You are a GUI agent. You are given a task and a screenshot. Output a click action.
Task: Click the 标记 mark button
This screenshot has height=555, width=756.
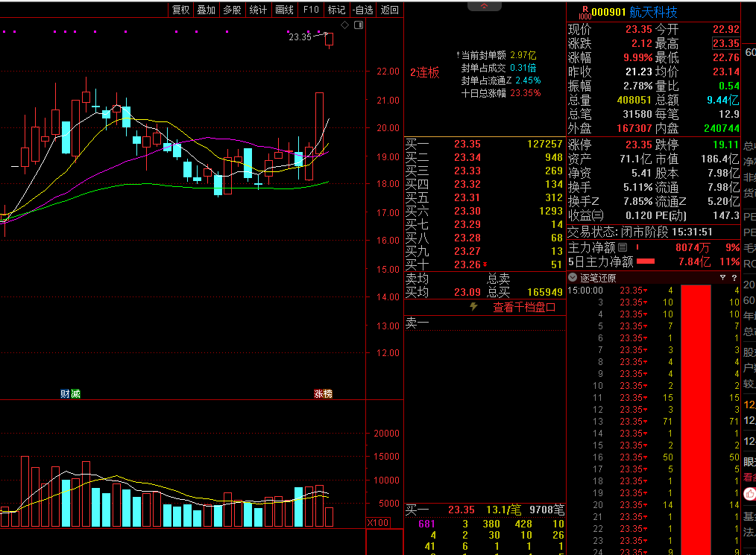point(336,10)
